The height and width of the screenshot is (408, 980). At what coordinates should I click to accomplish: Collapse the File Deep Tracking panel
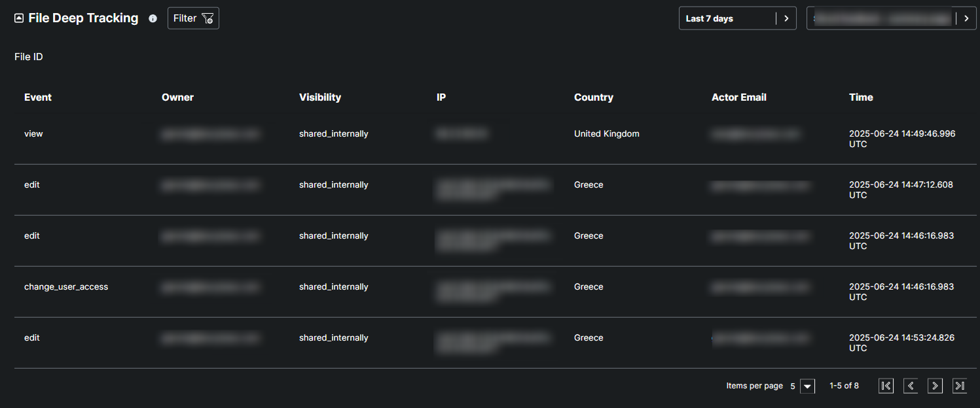coord(19,18)
